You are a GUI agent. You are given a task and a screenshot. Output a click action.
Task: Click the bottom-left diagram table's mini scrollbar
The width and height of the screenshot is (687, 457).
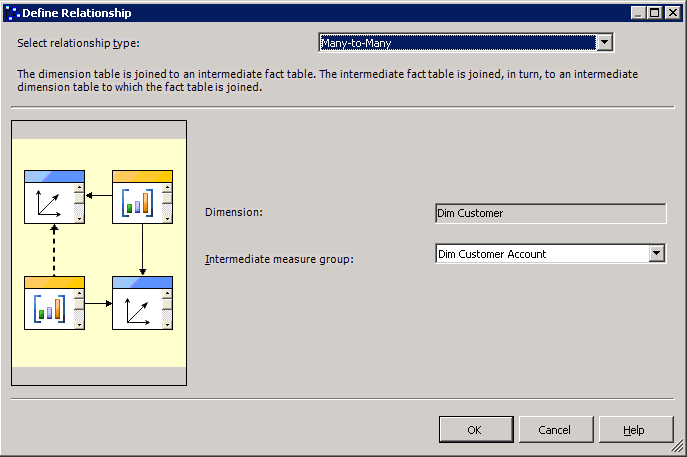[x=79, y=309]
